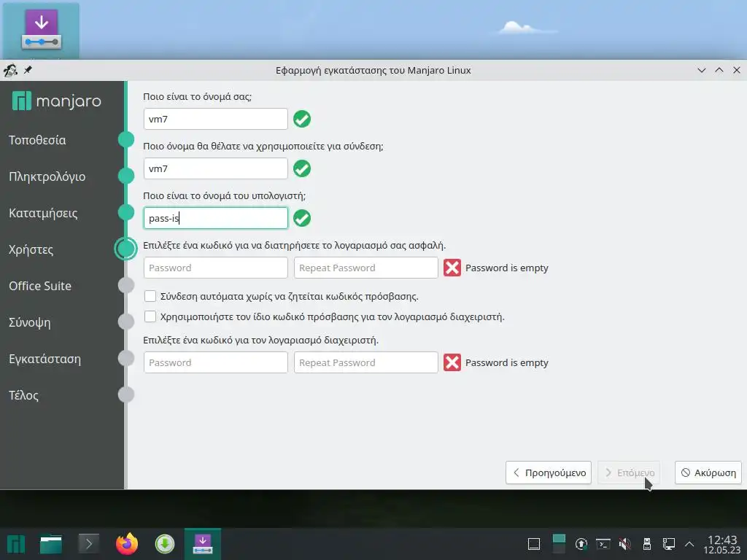
Task: Enable automatic login without password checkbox
Action: (x=150, y=296)
